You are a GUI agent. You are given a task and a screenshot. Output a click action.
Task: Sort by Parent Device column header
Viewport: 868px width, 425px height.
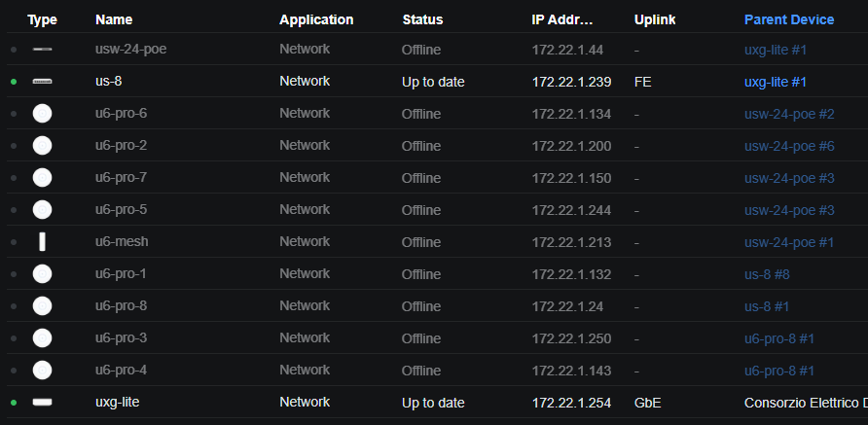click(789, 19)
